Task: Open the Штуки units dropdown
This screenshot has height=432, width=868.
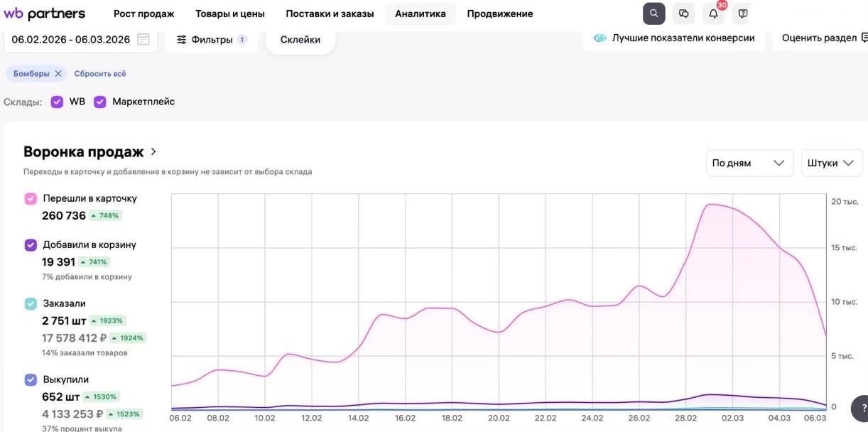Action: (x=831, y=163)
